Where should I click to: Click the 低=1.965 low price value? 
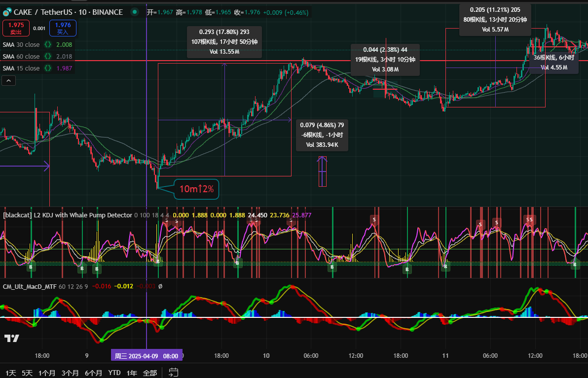pyautogui.click(x=218, y=12)
